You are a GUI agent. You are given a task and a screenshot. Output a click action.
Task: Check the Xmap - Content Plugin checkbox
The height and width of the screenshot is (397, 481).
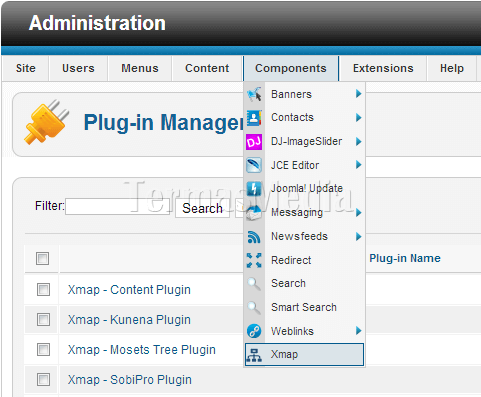click(43, 289)
